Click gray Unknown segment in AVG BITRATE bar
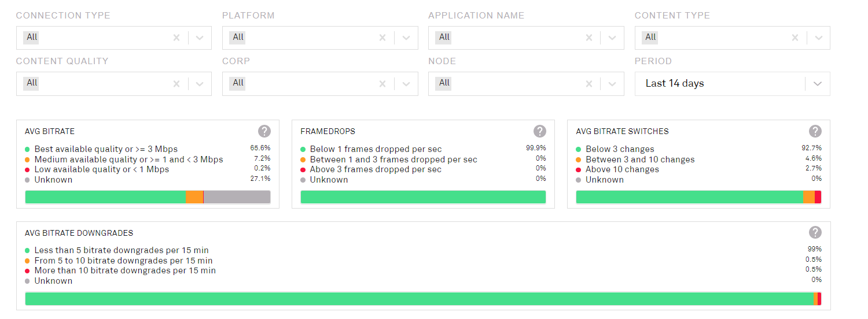This screenshot has width=868, height=319. point(237,197)
